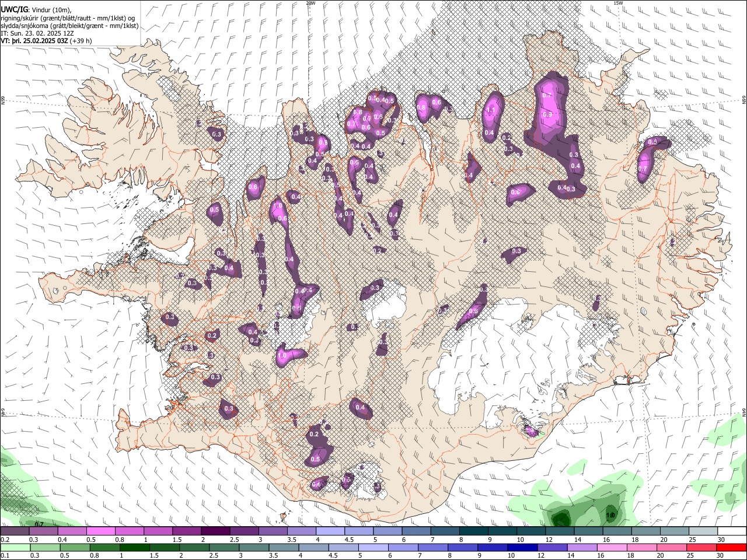This screenshot has height=560, width=747.
Task: Pick upper-row swatch between 5 and 6
Action: click(387, 531)
